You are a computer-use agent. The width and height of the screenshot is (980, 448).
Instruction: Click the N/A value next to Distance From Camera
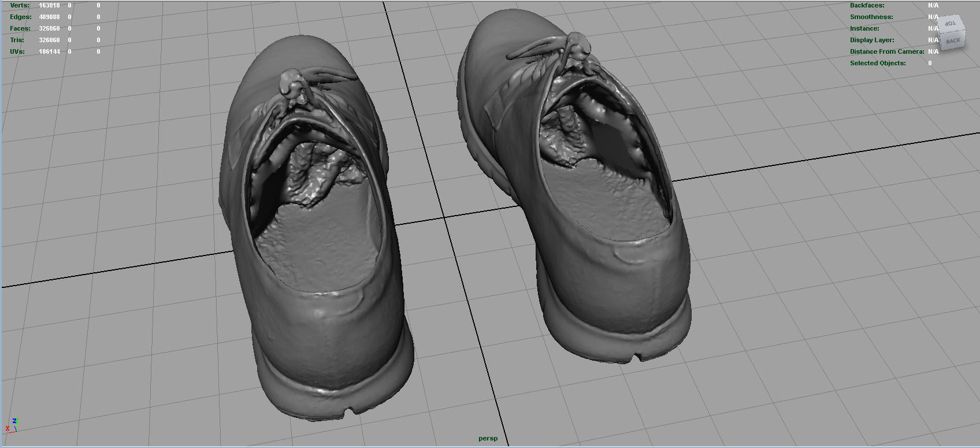[933, 51]
